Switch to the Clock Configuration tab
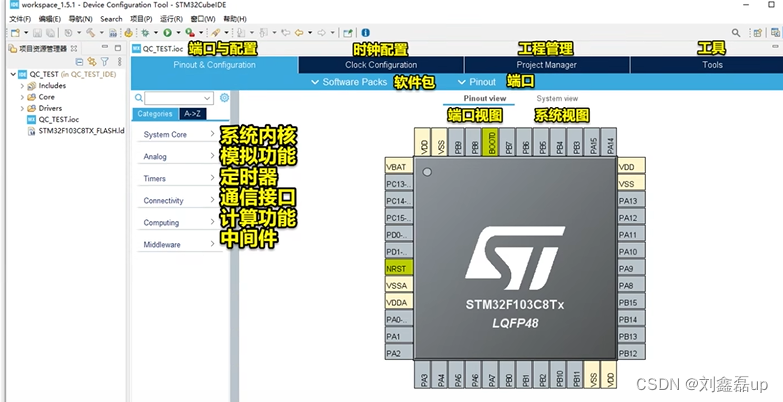The width and height of the screenshot is (783, 402). coord(381,65)
